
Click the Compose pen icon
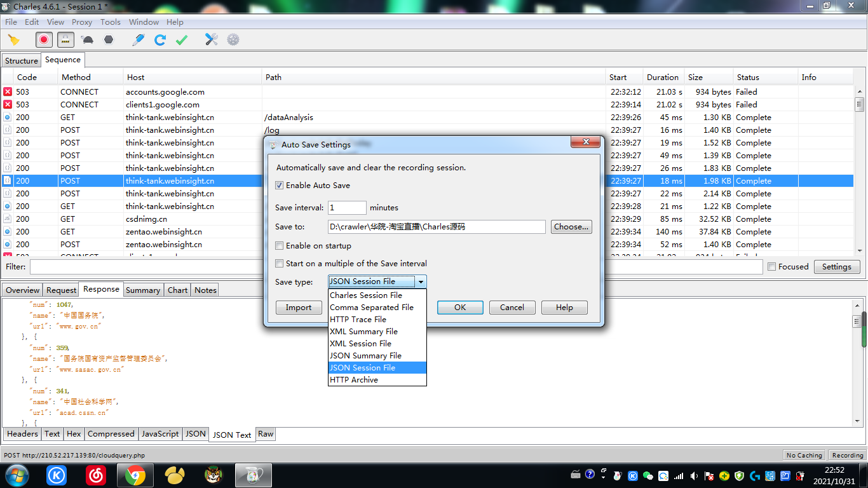click(x=138, y=40)
